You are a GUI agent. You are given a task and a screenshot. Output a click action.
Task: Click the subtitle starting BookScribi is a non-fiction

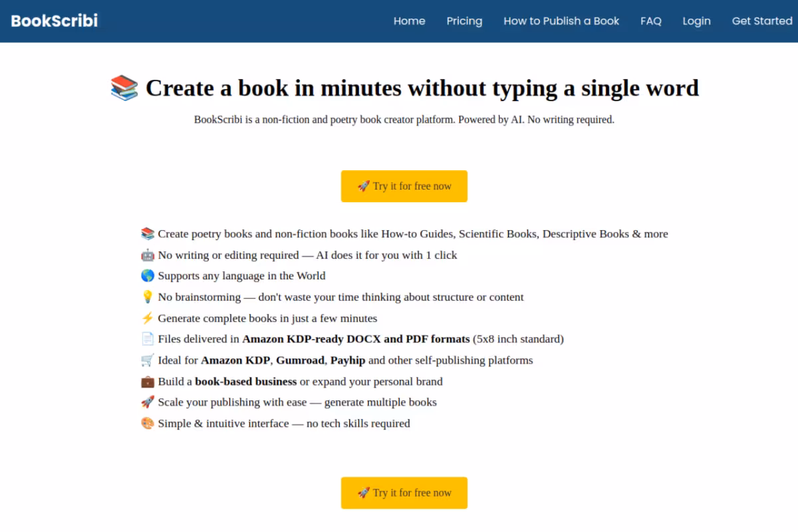(404, 120)
